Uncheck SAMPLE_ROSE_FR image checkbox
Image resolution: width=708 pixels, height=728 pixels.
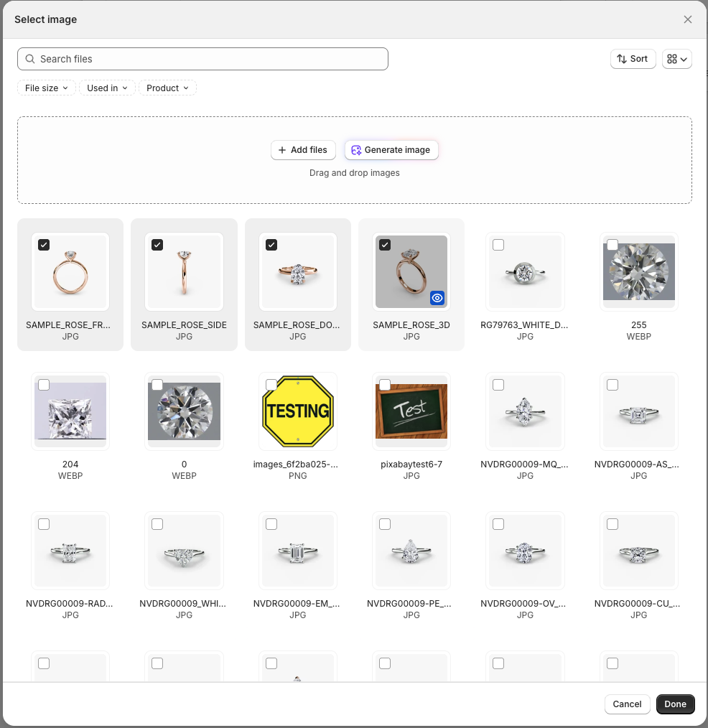click(44, 245)
